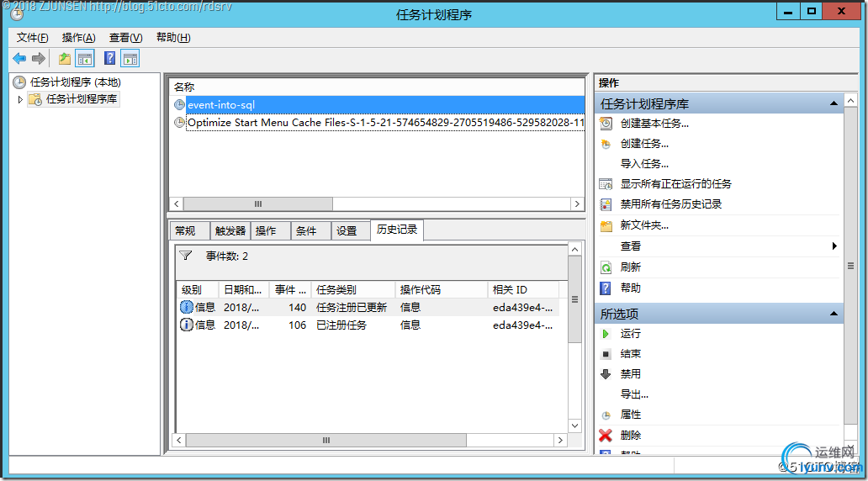
Task: Select the 任务注册已更新 history row
Action: [368, 307]
